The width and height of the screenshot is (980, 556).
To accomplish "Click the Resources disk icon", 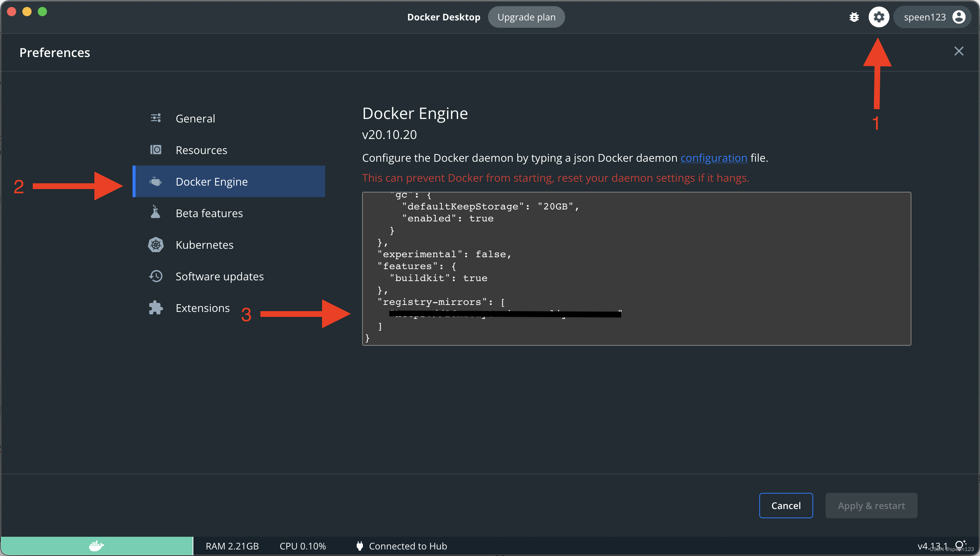I will pyautogui.click(x=156, y=149).
